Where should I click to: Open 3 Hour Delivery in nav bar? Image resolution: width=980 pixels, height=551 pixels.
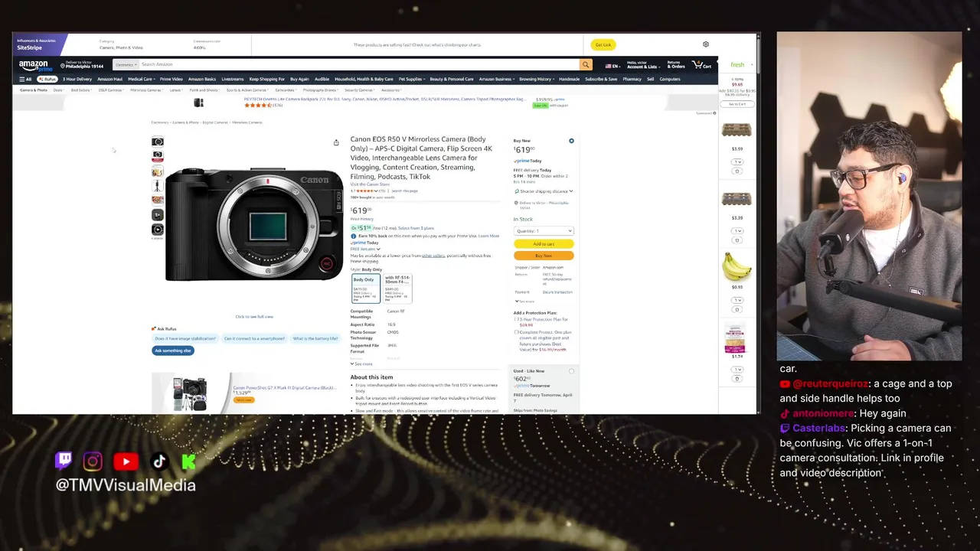click(77, 79)
